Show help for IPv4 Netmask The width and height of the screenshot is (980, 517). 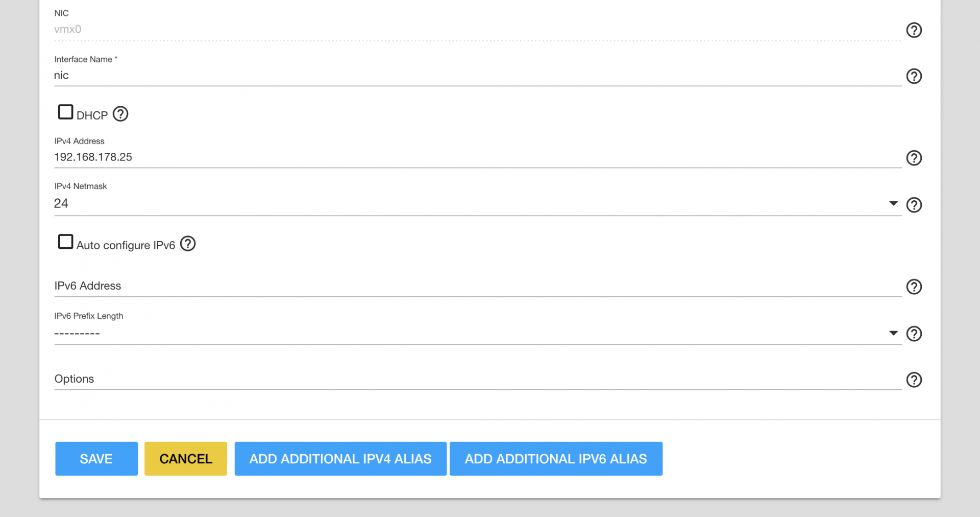pyautogui.click(x=914, y=205)
